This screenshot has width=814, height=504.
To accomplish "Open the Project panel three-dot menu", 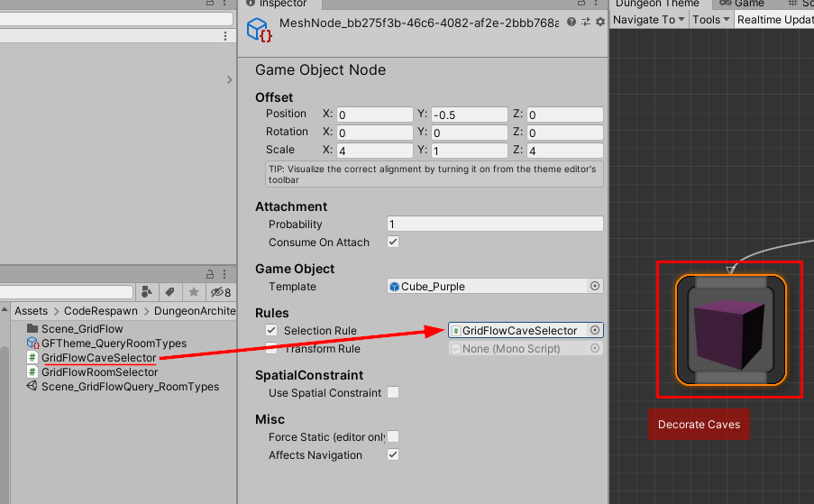I will 224,274.
